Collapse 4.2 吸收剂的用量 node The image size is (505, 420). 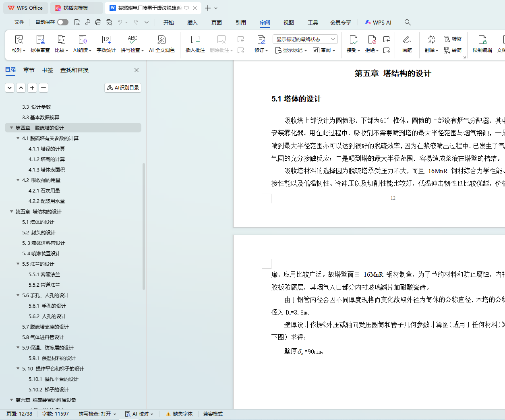click(18, 180)
